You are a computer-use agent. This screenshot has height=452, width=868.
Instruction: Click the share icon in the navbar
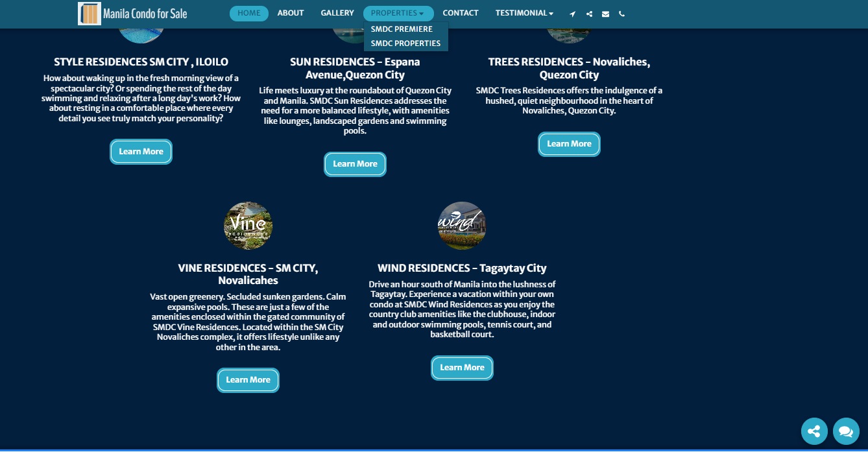click(589, 14)
